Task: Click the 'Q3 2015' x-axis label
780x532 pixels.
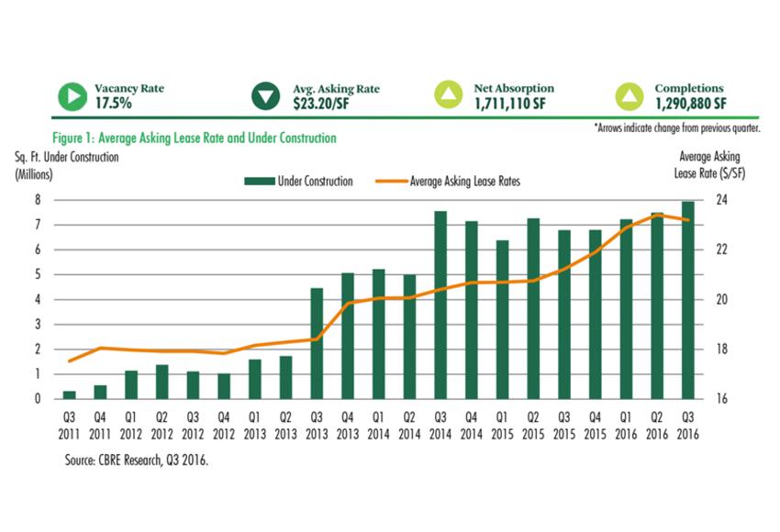Action: (564, 427)
